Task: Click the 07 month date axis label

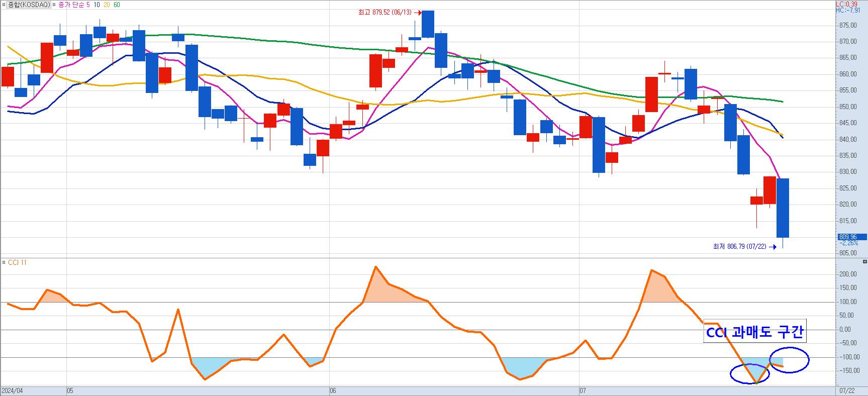Action: [x=583, y=390]
